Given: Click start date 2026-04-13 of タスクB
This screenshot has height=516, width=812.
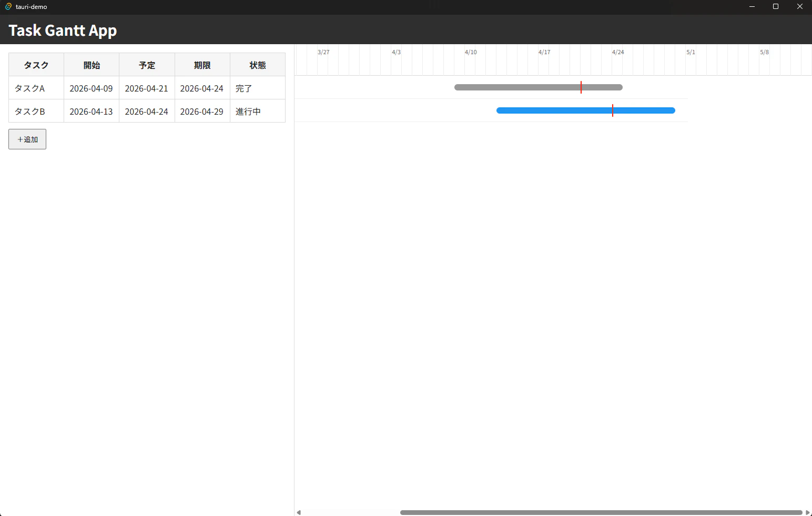Looking at the screenshot, I should coord(92,111).
